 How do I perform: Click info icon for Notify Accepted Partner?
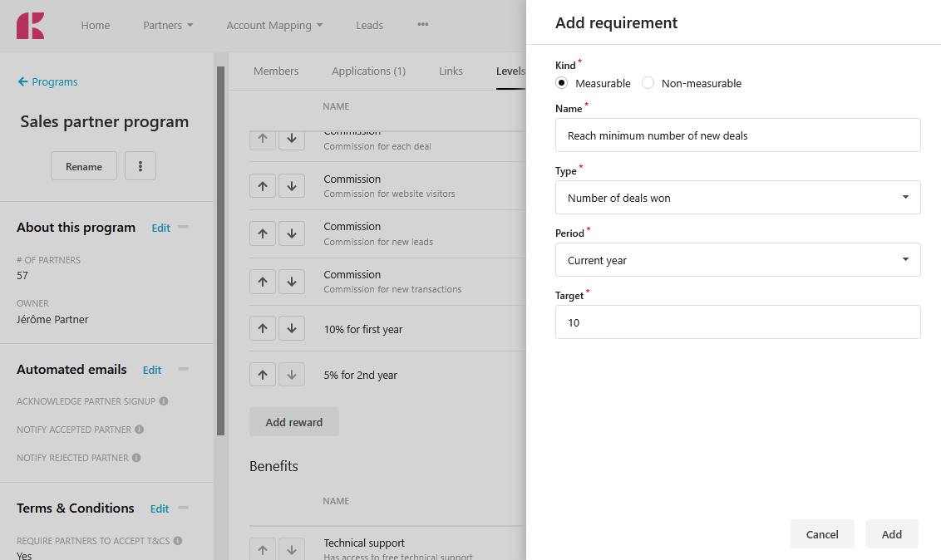(139, 430)
